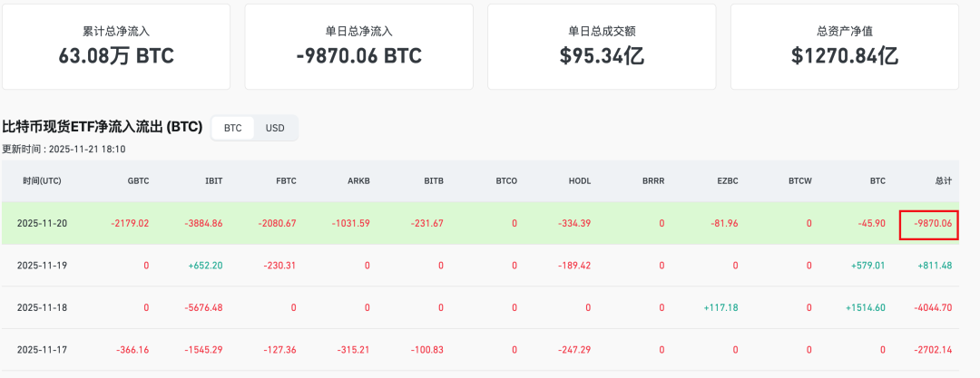Click the HODL column header
Viewport: 980px width, 378px height.
click(x=580, y=181)
